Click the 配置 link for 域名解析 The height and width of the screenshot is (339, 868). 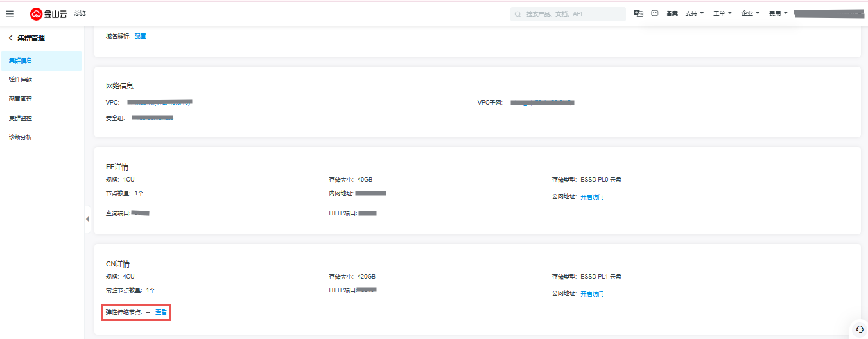pyautogui.click(x=141, y=36)
